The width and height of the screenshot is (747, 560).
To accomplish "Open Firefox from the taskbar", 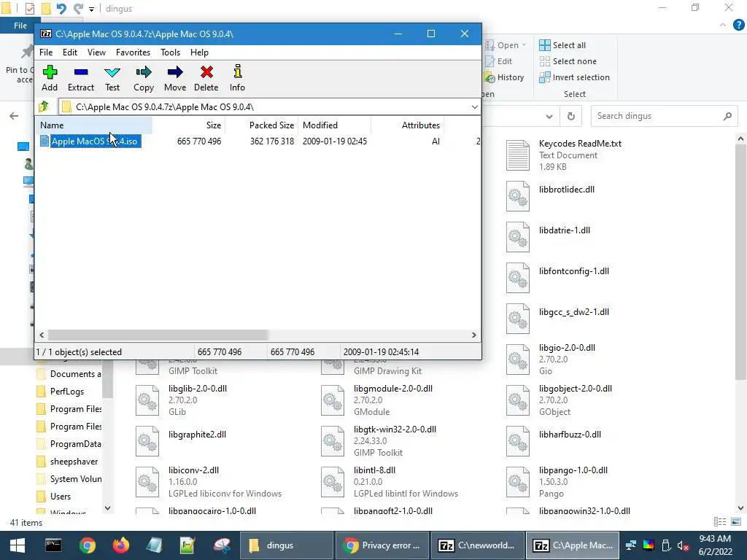I will pyautogui.click(x=120, y=545).
